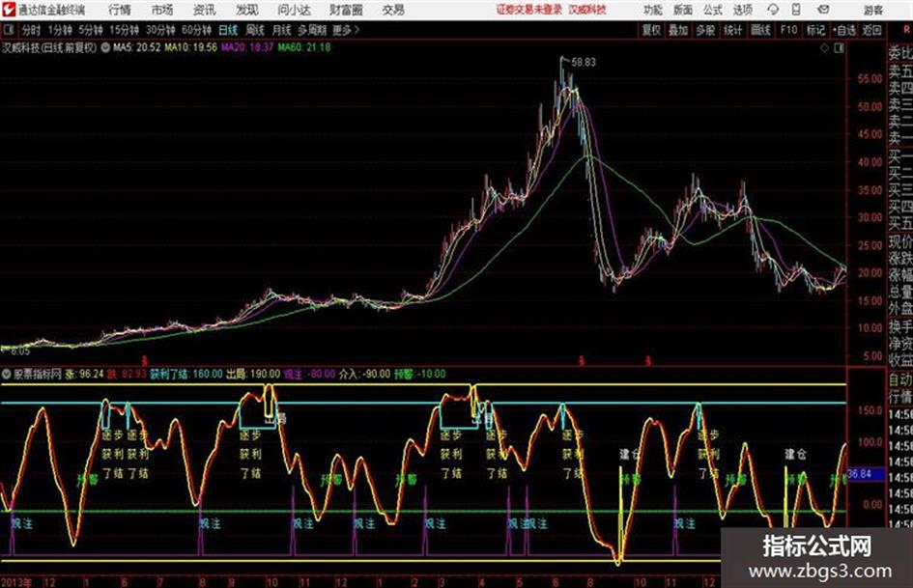Select the 多周期 multi-period tab
The width and height of the screenshot is (913, 588).
[312, 30]
